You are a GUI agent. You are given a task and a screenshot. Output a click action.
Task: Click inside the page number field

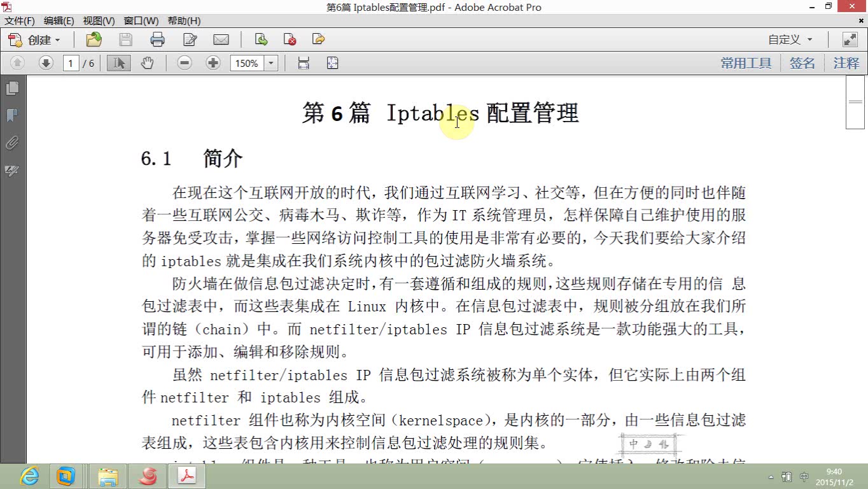69,63
